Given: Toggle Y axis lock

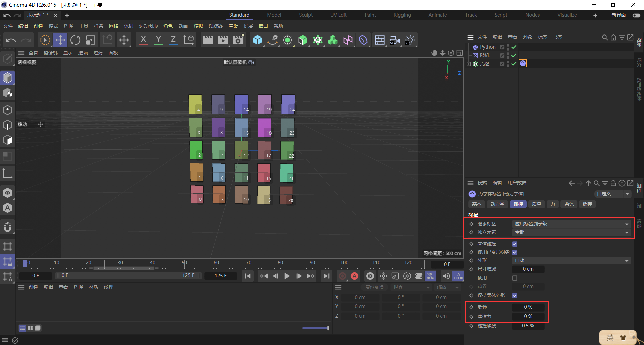Looking at the screenshot, I should coord(158,40).
